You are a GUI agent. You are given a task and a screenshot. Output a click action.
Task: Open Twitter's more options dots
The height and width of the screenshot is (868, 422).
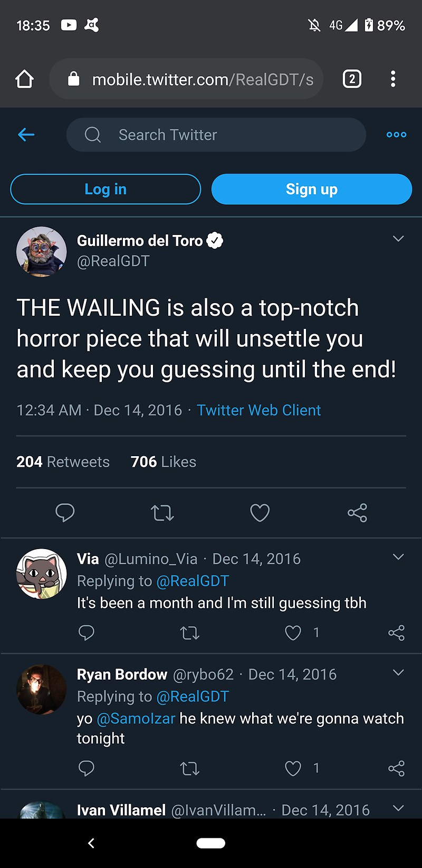(396, 135)
